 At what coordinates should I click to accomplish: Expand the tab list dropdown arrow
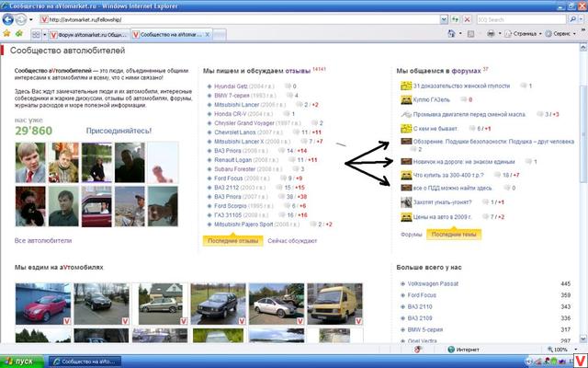(45, 35)
